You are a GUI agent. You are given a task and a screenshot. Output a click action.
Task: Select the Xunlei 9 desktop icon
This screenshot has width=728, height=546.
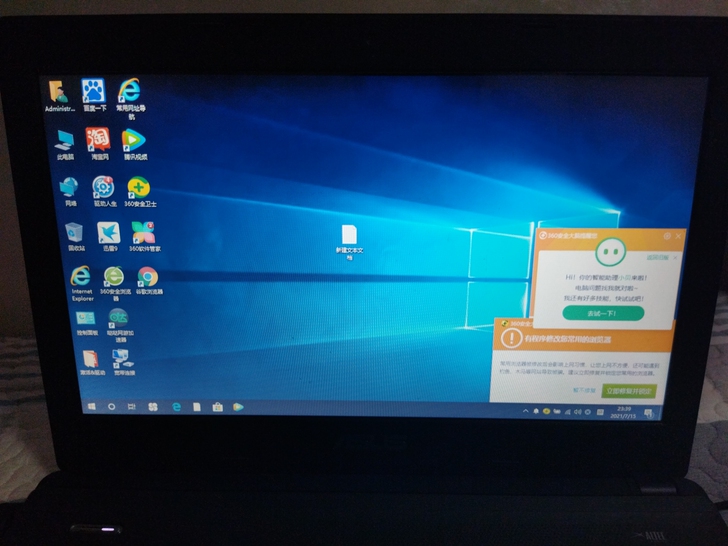pos(108,233)
